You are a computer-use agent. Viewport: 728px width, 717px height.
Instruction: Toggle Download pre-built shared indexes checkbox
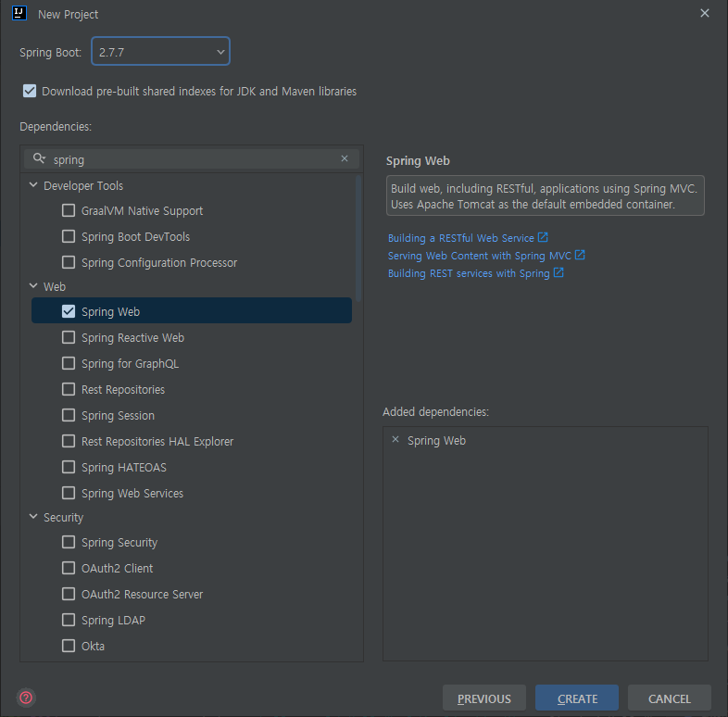point(30,91)
